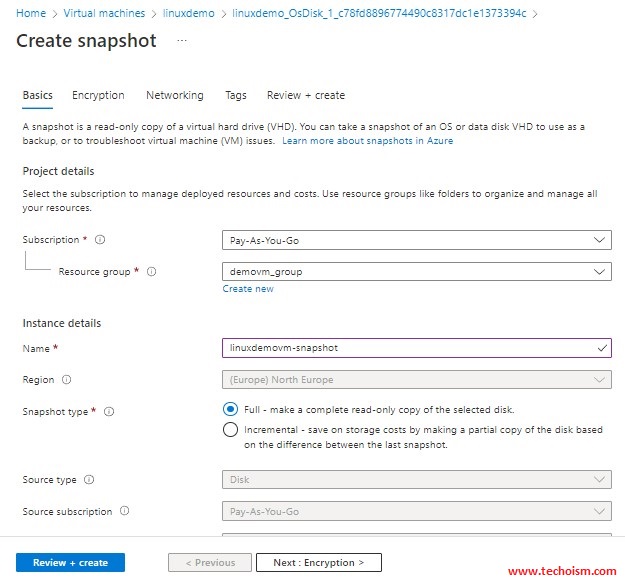Click info icon beside Snapshot type
The width and height of the screenshot is (625, 585).
[x=109, y=412]
